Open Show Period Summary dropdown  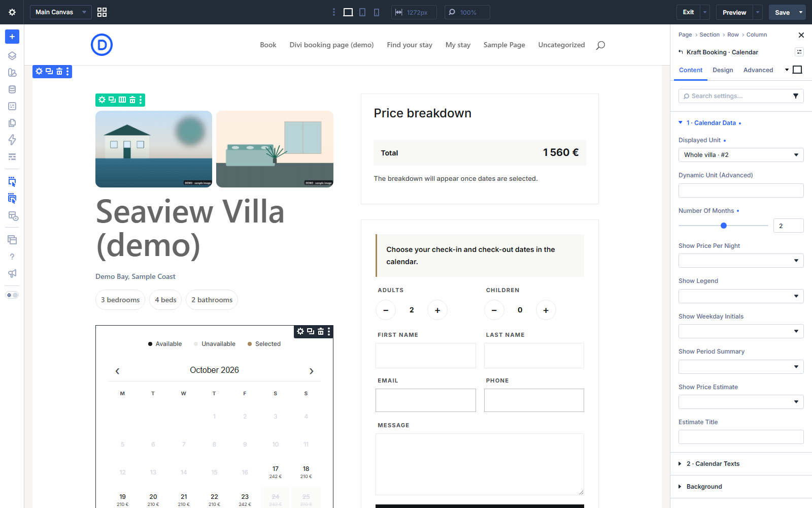(x=741, y=367)
